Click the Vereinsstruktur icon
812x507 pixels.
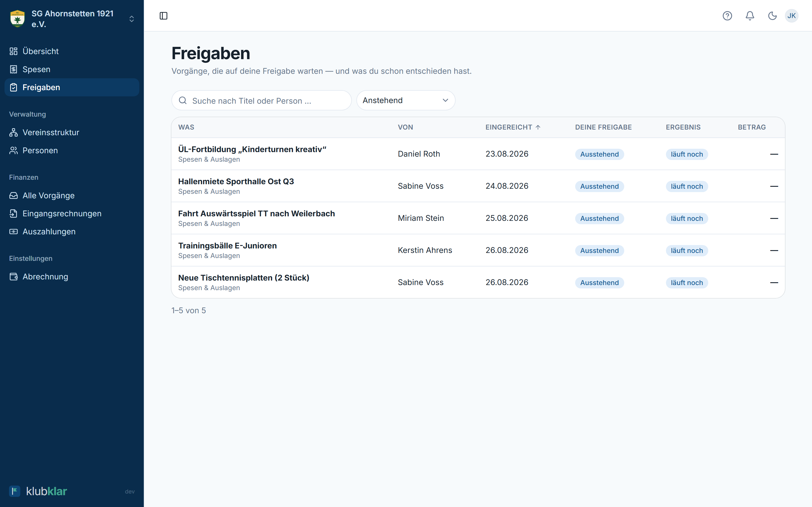(x=14, y=132)
